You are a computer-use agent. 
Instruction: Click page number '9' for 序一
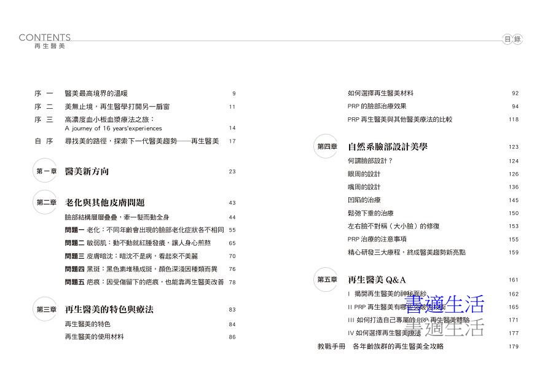click(x=234, y=93)
